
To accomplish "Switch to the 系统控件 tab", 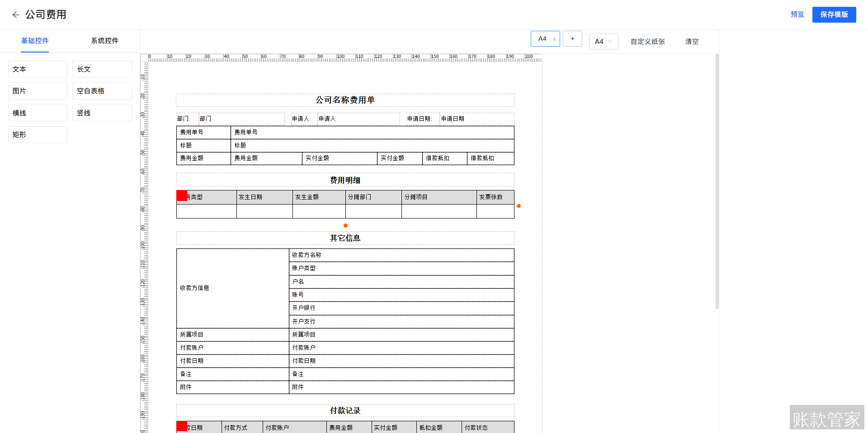I will (105, 41).
